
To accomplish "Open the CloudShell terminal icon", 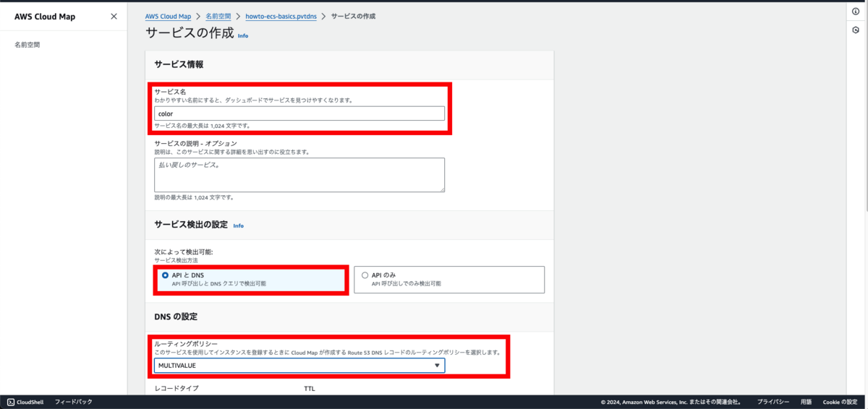I will tap(11, 402).
